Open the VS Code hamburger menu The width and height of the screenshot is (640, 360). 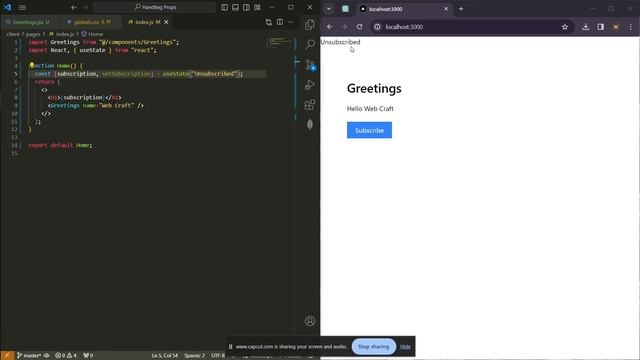pos(22,7)
